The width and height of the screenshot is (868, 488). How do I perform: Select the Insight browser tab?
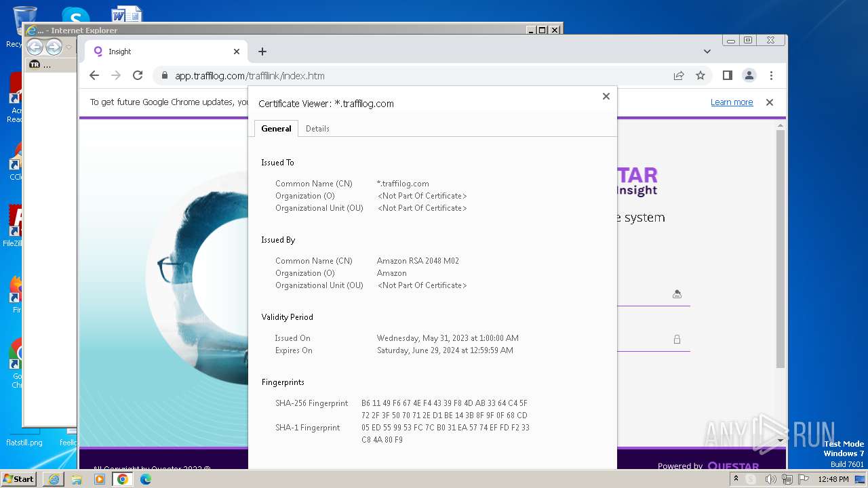[x=165, y=52]
